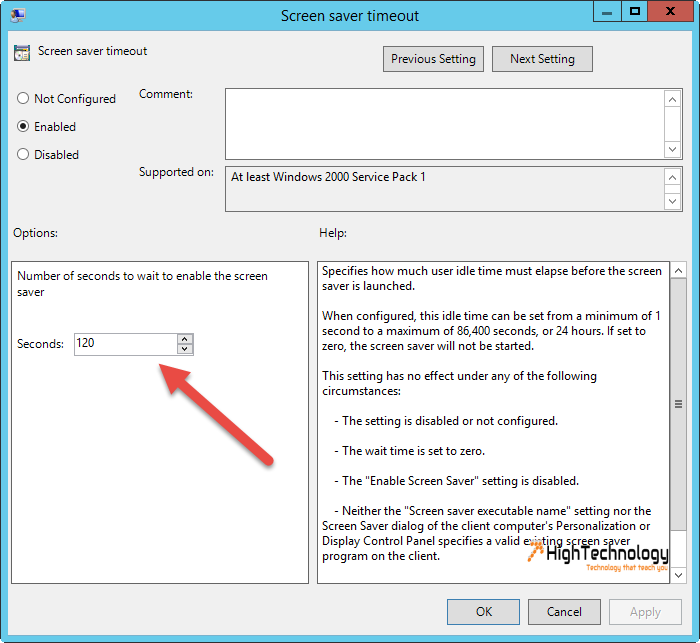Click the 'Comment:' label

pos(166,94)
